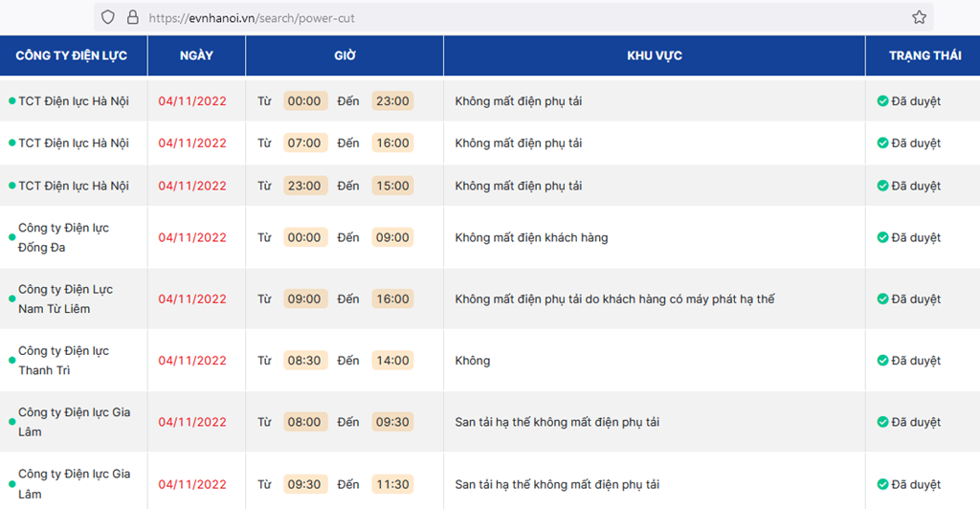Click the approved checkmark icon in the 00:00–23:00 row
The width and height of the screenshot is (980, 509).
[x=882, y=101]
